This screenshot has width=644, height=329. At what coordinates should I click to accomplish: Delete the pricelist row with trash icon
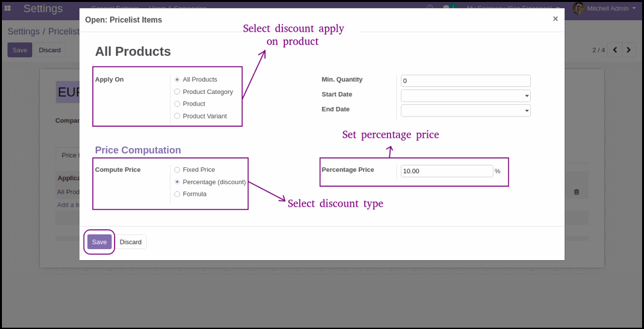[x=576, y=192]
